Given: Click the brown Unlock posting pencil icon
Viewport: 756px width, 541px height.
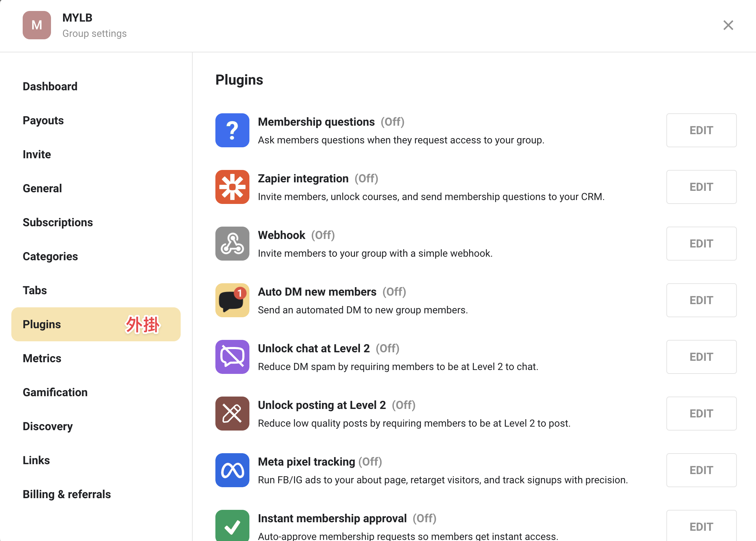Looking at the screenshot, I should click(232, 414).
